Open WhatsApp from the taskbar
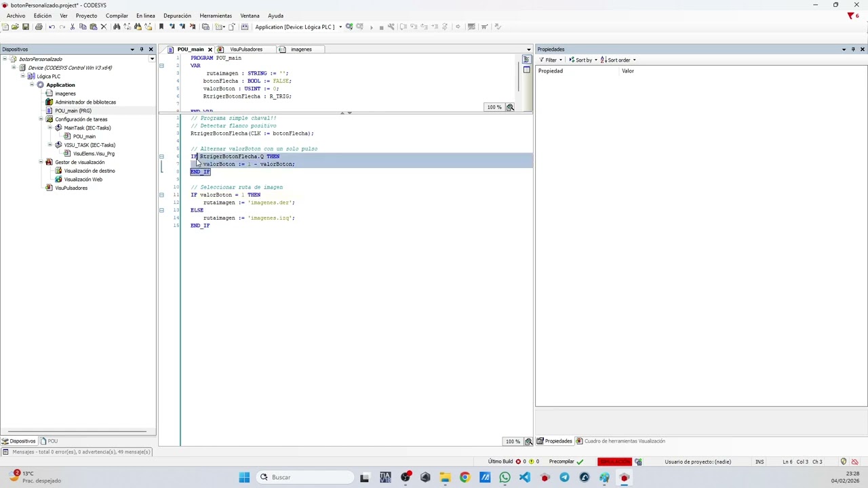The width and height of the screenshot is (868, 488). click(505, 477)
